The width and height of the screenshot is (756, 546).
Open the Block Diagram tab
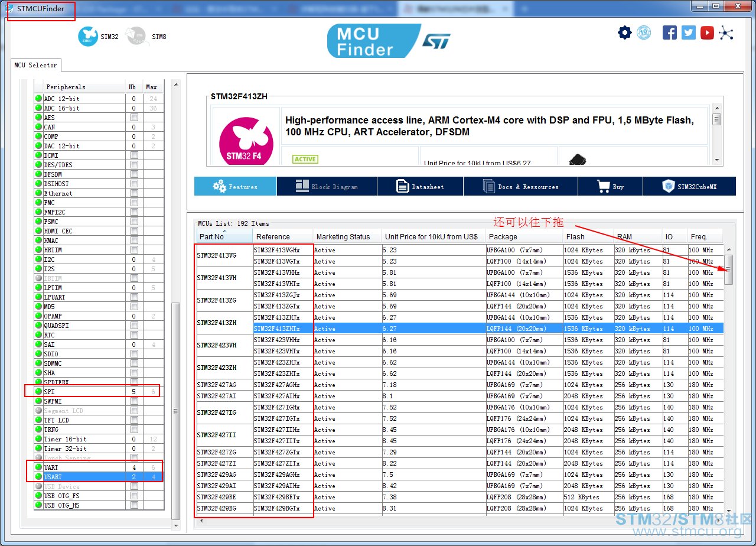click(x=327, y=186)
